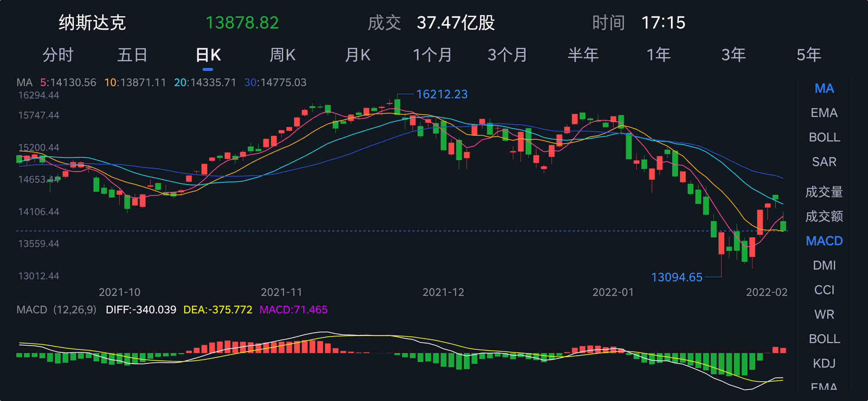
Task: Click the 2021-11 date axis label
Action: (282, 292)
